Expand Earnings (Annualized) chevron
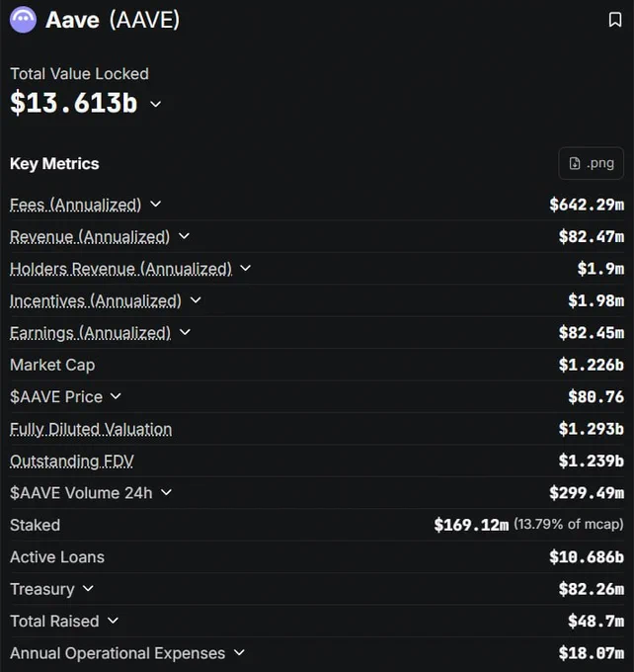The height and width of the screenshot is (672, 634). coord(185,332)
